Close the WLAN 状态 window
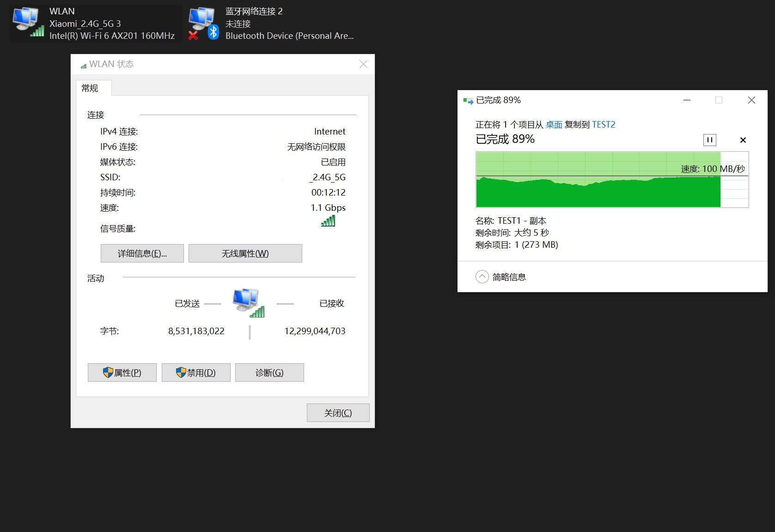This screenshot has height=532, width=775. tap(364, 64)
